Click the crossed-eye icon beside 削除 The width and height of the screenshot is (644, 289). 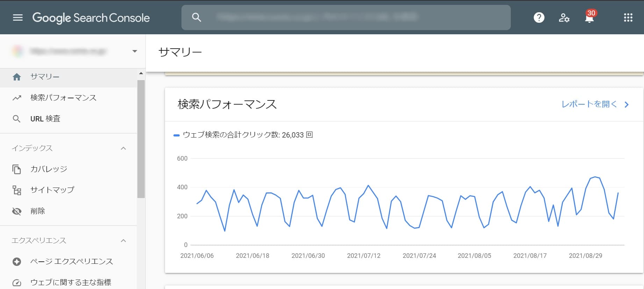click(17, 211)
